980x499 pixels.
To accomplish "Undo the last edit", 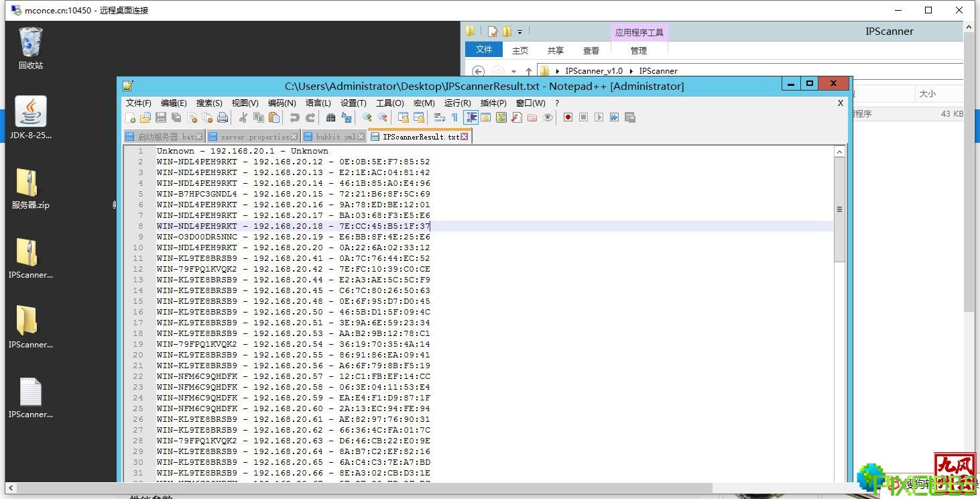I will [294, 117].
